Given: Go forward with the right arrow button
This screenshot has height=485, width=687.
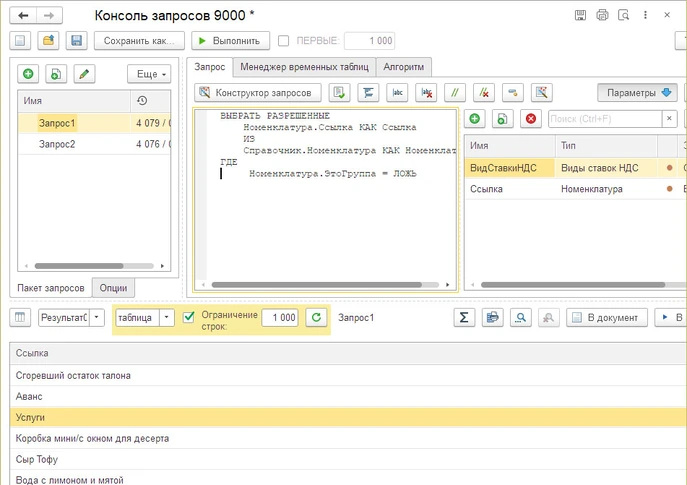Looking at the screenshot, I should click(x=49, y=15).
